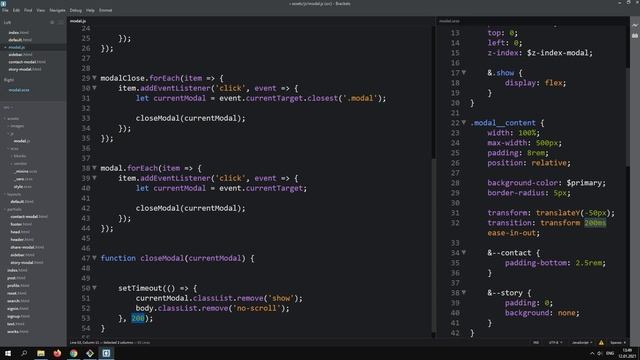Viewport: 640px width, 360px height.
Task: Click the clock and date in taskbar
Action: (x=626, y=353)
